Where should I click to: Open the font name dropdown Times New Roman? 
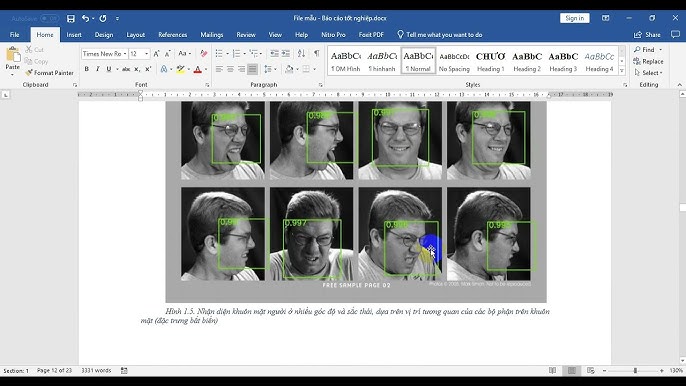125,54
